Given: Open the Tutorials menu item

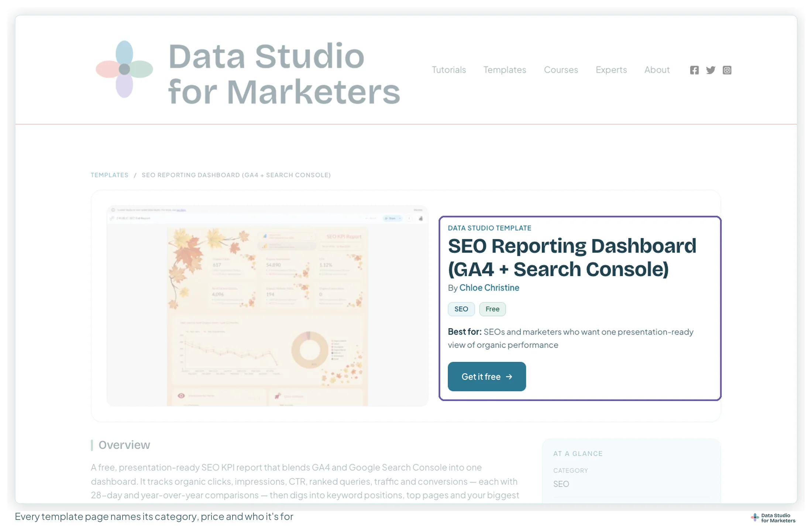Looking at the screenshot, I should click(449, 70).
